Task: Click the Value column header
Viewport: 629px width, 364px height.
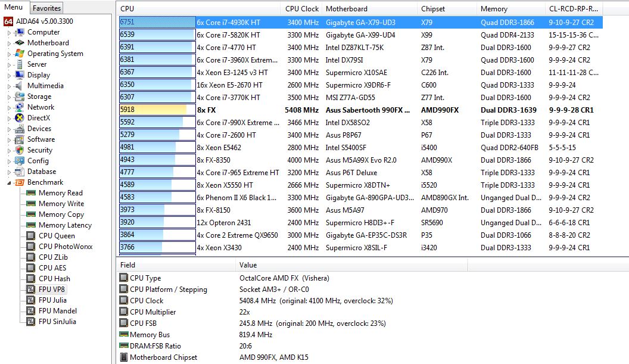Action: [351, 265]
